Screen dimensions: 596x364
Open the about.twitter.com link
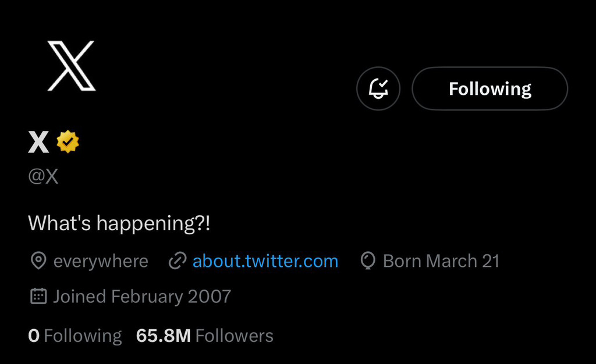(265, 261)
